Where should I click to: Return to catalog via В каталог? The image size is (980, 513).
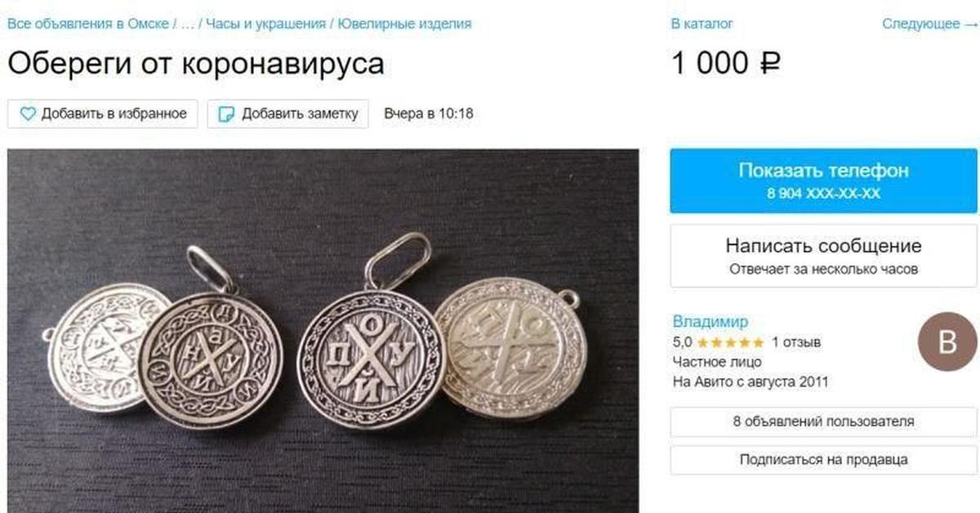[x=702, y=25]
